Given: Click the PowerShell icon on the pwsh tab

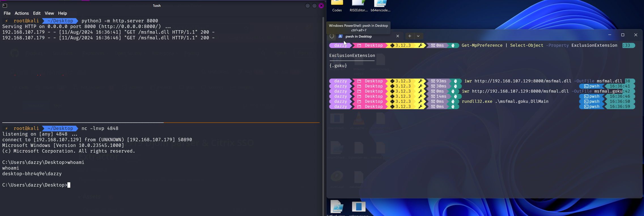Looking at the screenshot, I should tap(341, 36).
